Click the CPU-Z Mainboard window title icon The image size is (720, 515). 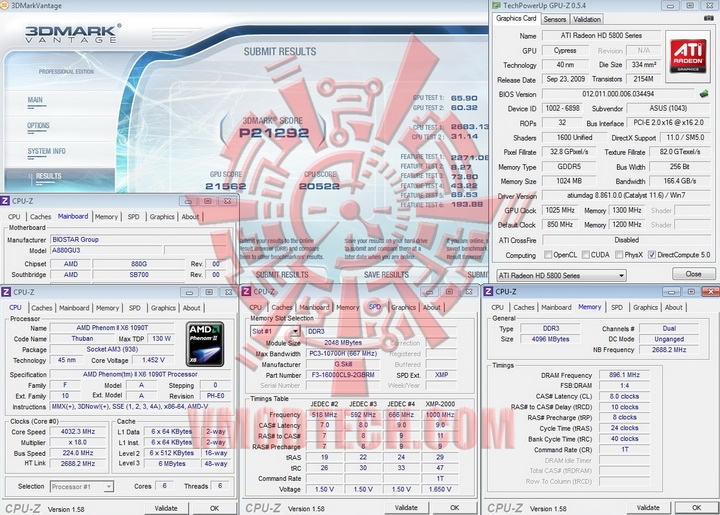(5, 201)
